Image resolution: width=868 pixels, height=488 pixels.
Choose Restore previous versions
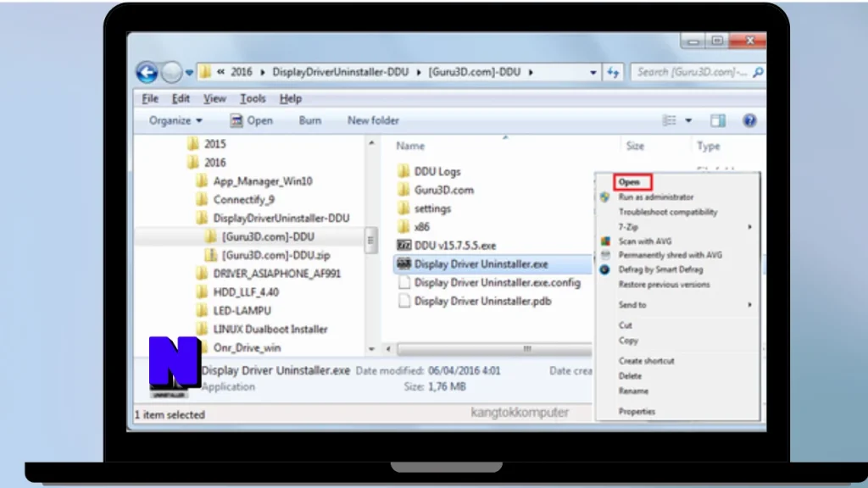point(664,285)
